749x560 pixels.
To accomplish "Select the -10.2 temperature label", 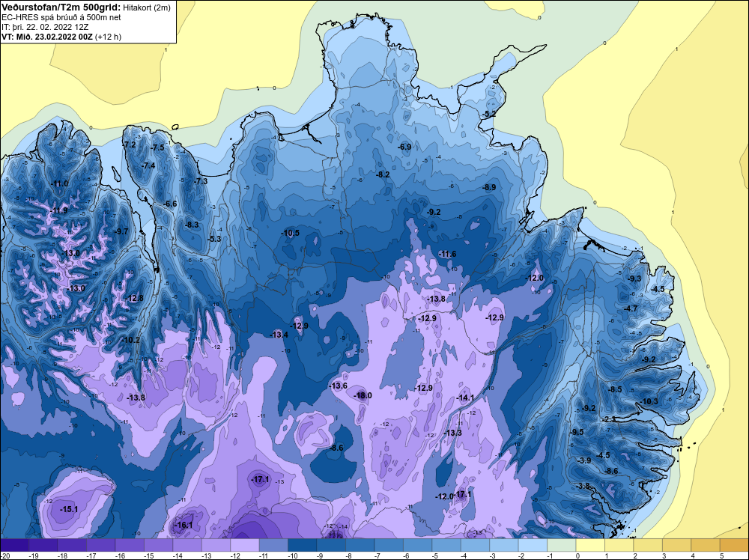I will click(131, 341).
